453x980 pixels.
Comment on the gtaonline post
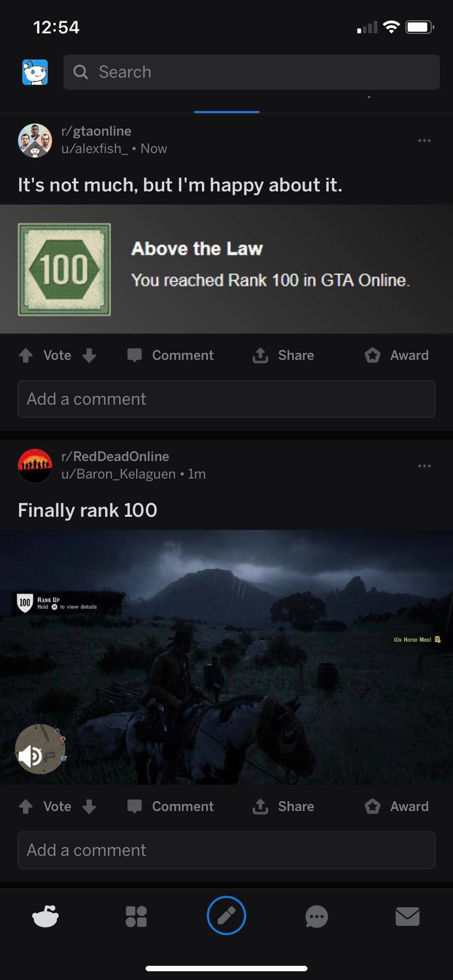pyautogui.click(x=170, y=355)
